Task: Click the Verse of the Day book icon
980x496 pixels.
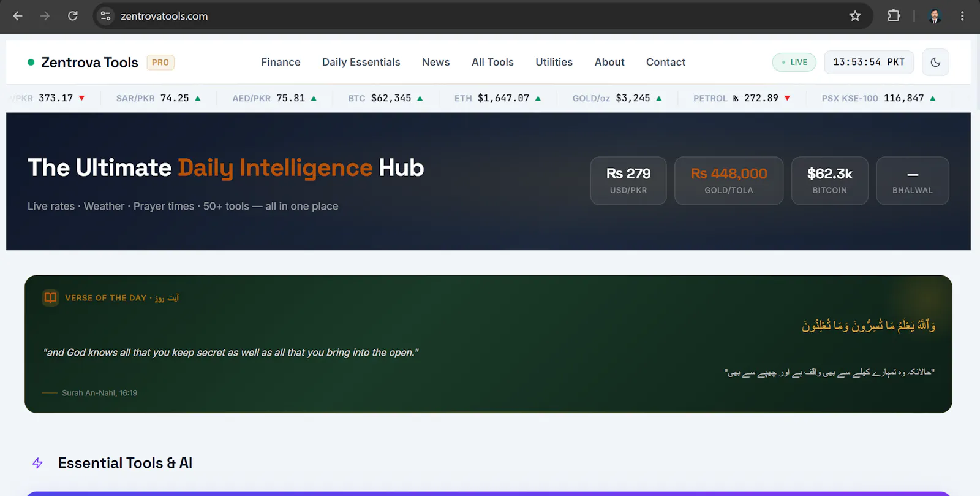Action: tap(50, 298)
